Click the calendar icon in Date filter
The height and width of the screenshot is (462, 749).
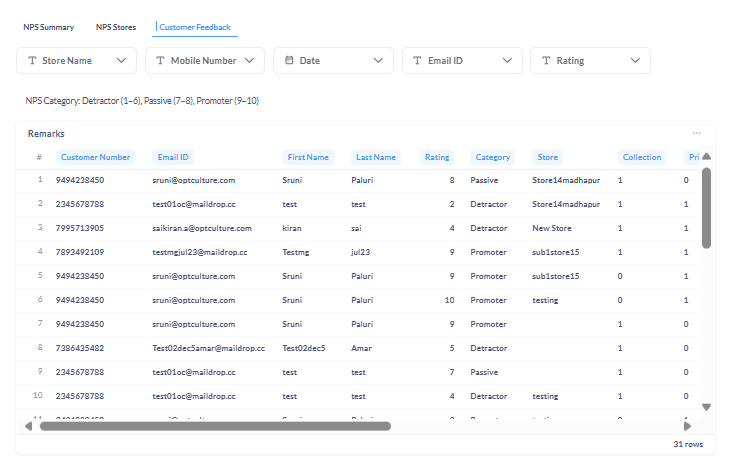pyautogui.click(x=289, y=61)
